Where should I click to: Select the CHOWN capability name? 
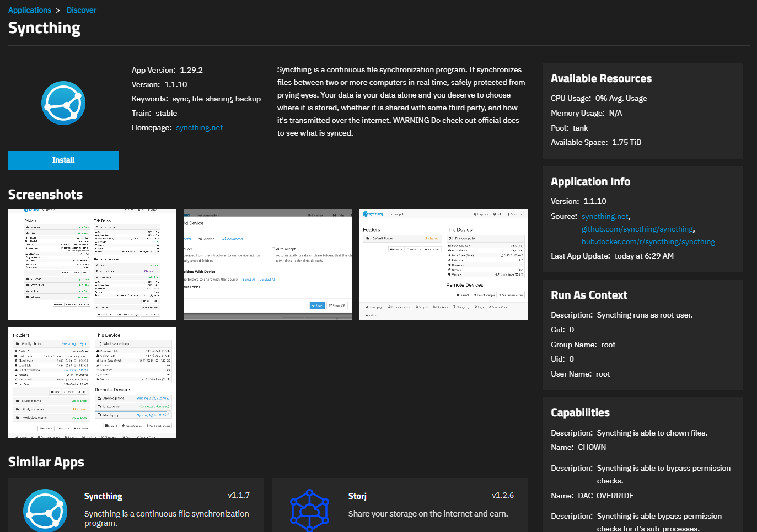click(592, 447)
